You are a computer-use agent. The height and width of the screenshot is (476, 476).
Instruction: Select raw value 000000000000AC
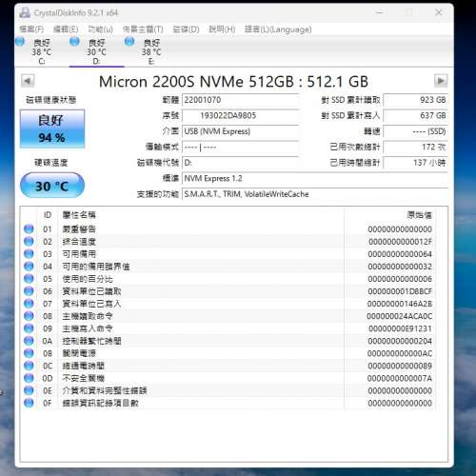(400, 353)
